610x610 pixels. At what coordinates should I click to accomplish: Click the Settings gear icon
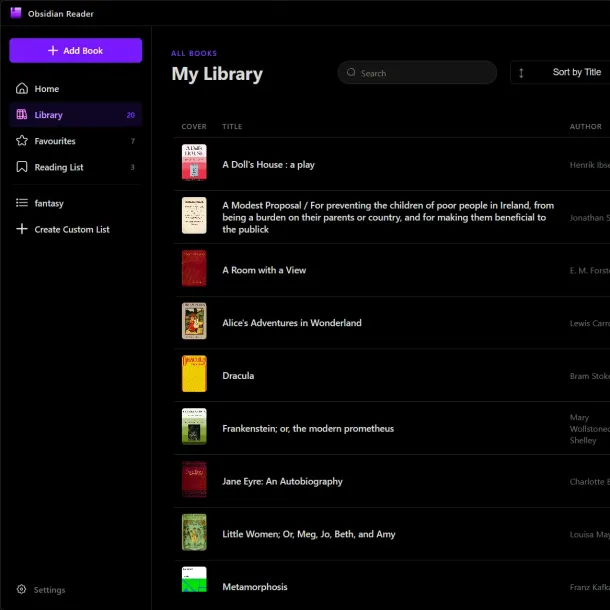point(21,589)
